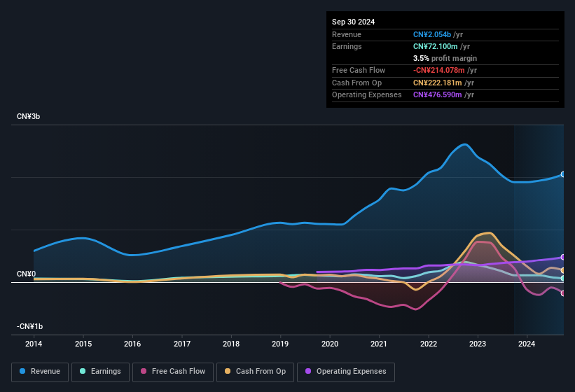Click the CN¥0 y-axis label

26,274
